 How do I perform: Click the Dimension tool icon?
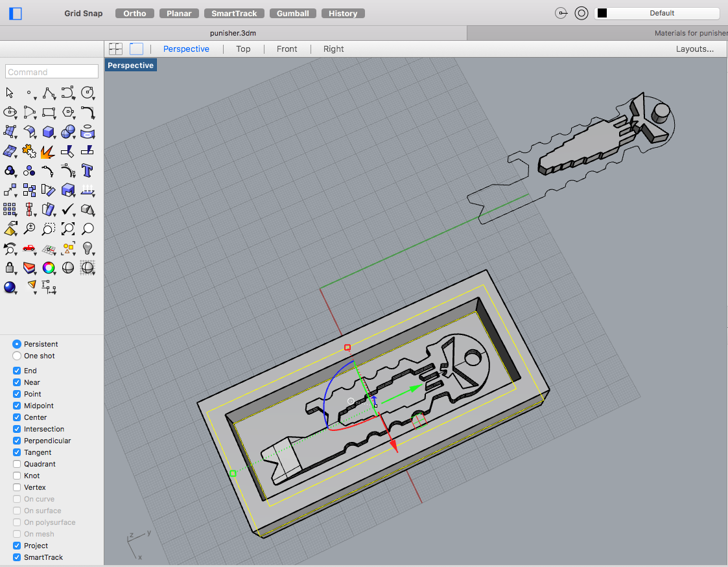(49, 288)
